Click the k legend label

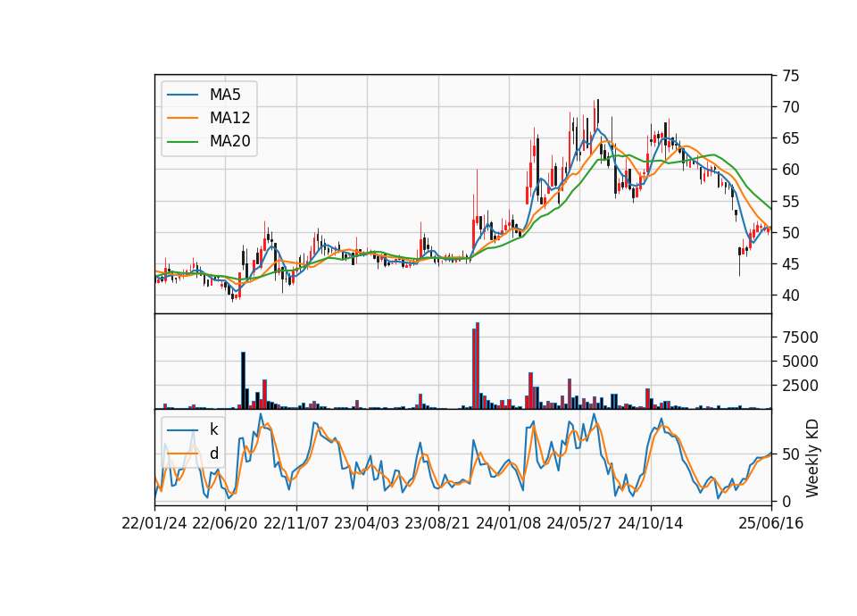click(x=213, y=429)
